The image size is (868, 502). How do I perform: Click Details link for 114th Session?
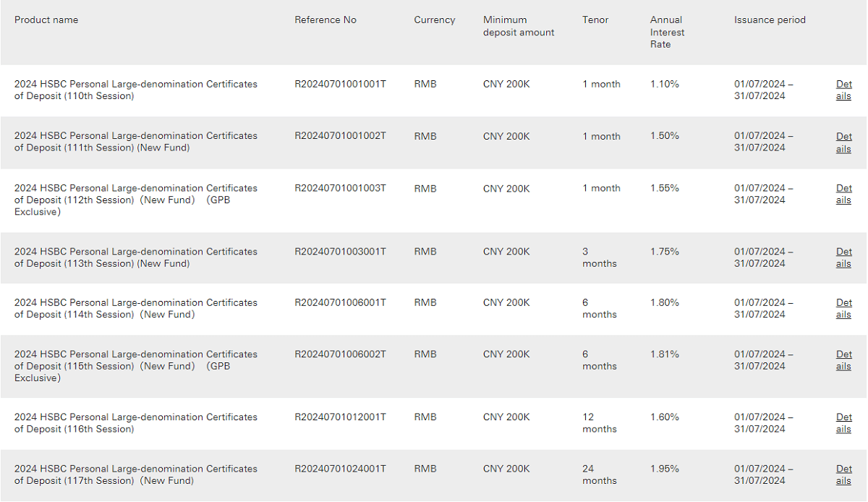click(843, 308)
